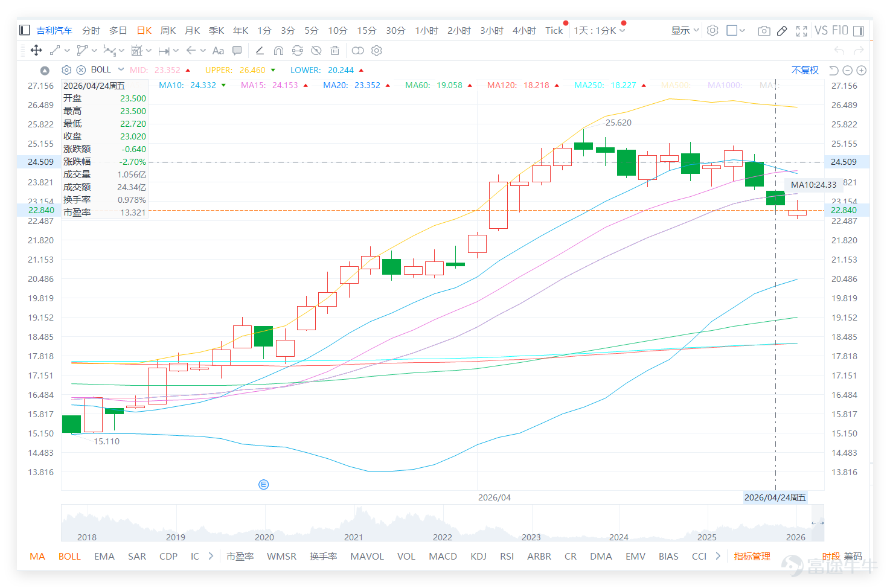Expand the 显示 display dropdown

(685, 30)
